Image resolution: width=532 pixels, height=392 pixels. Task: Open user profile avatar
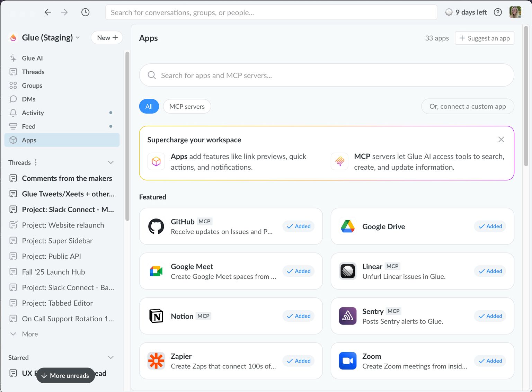[515, 12]
